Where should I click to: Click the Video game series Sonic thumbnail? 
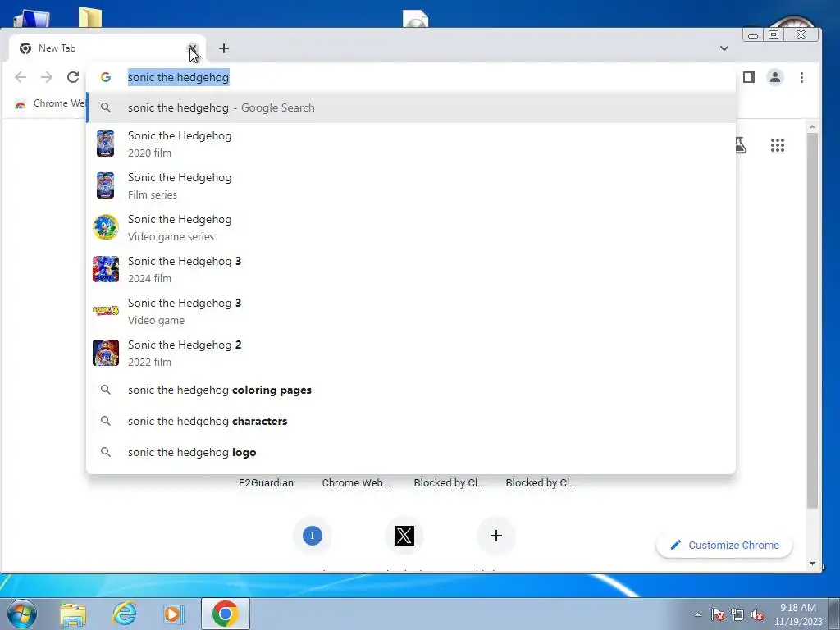(x=106, y=227)
